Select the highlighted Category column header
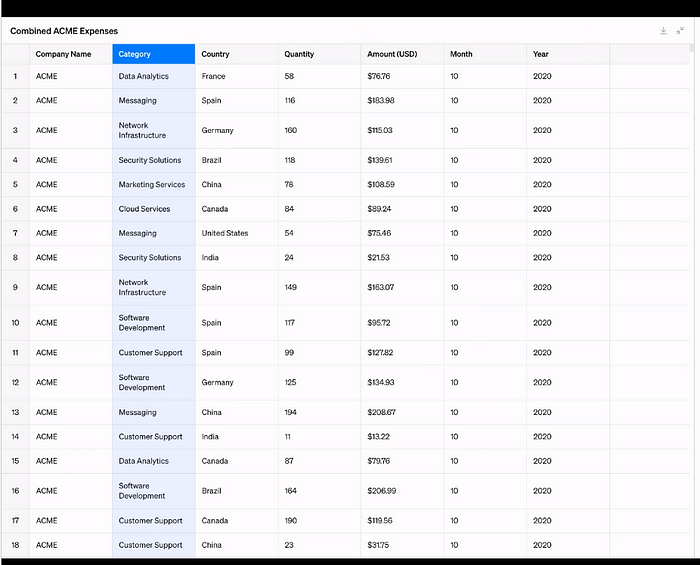This screenshot has width=700, height=565. [x=154, y=54]
